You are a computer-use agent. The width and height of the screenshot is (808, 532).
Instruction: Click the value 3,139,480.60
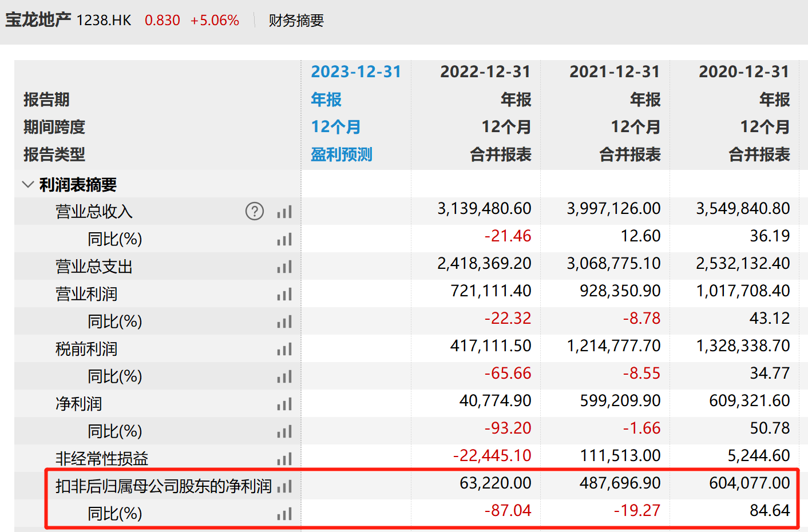click(485, 208)
